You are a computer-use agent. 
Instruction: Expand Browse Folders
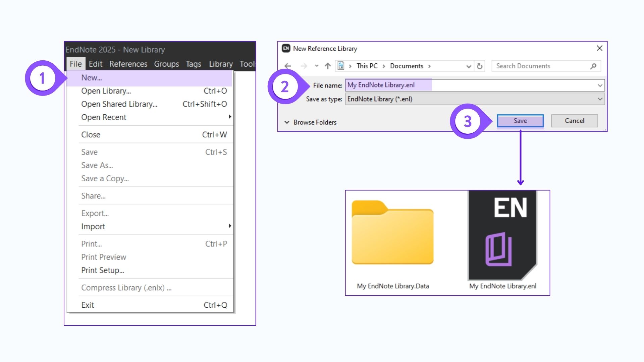(310, 122)
